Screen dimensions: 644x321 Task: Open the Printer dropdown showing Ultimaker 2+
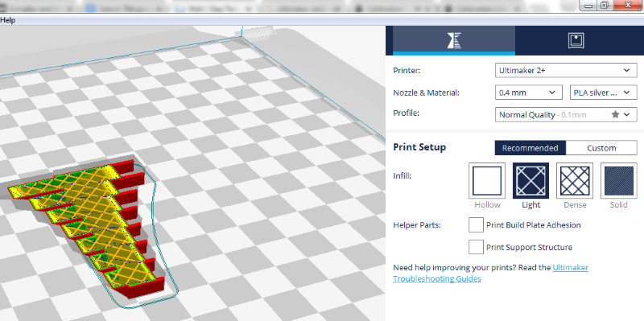pos(566,70)
